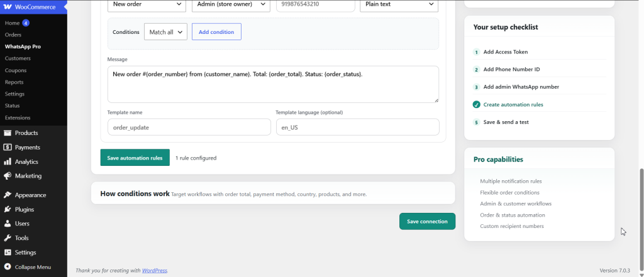Click the Add condition button

(216, 31)
